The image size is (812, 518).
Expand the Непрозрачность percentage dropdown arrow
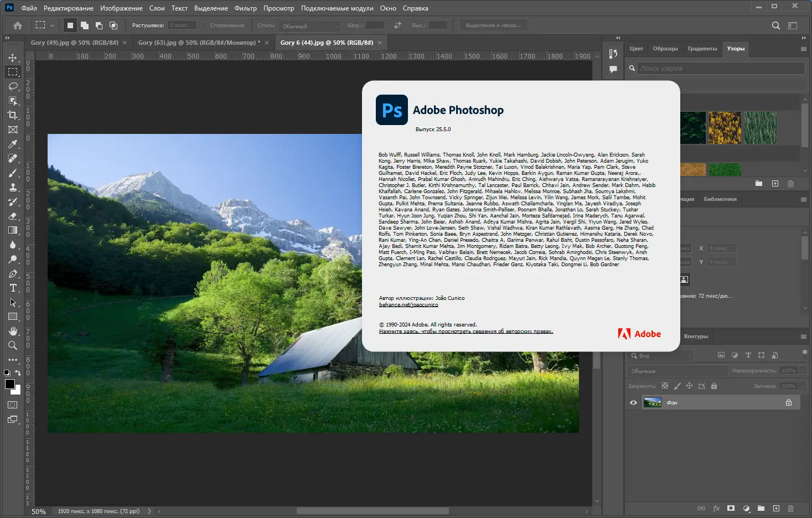(x=802, y=371)
